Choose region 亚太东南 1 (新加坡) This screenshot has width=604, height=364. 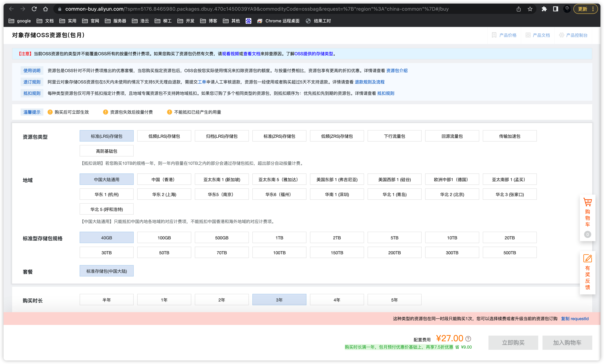pos(222,180)
